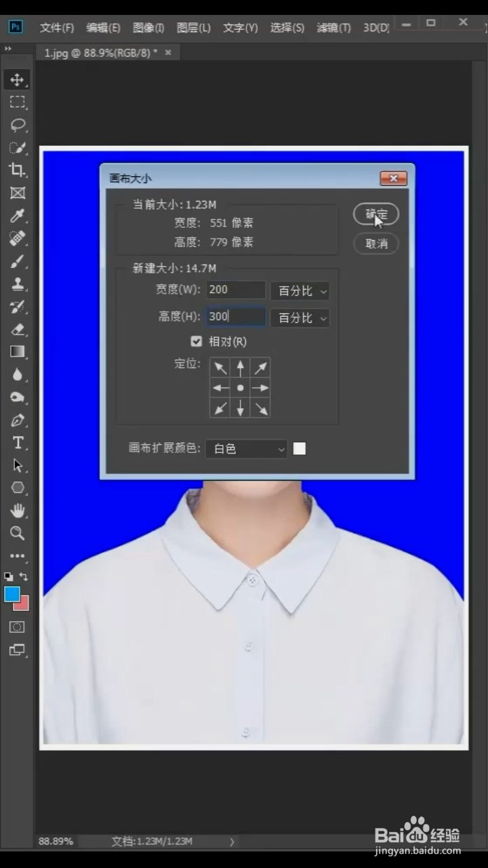The height and width of the screenshot is (868, 488).
Task: Select the Clone Stamp tool
Action: (x=18, y=284)
